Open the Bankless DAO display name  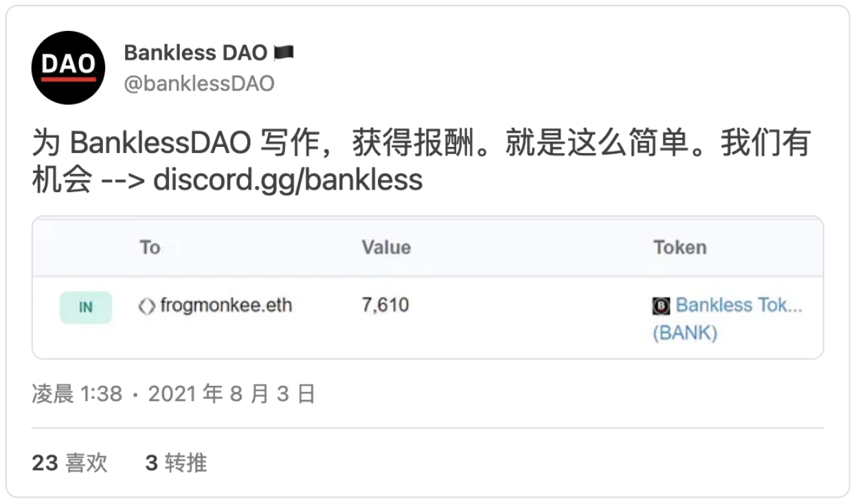coord(196,52)
